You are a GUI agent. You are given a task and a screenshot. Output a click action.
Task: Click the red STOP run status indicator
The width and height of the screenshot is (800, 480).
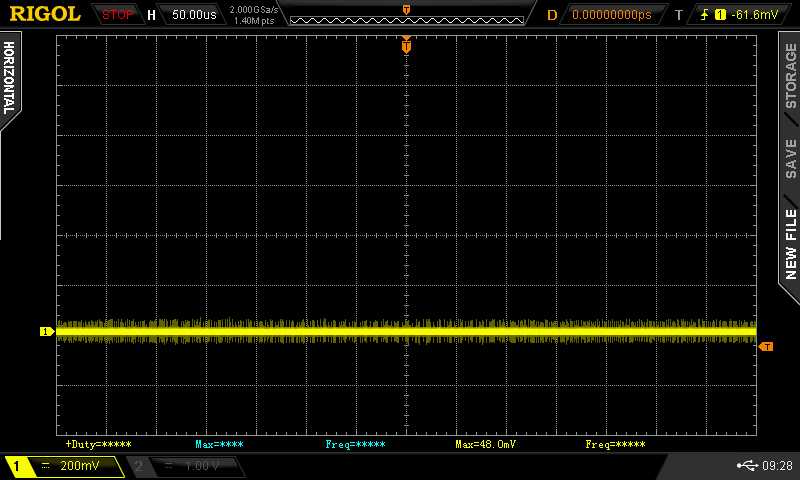(118, 15)
